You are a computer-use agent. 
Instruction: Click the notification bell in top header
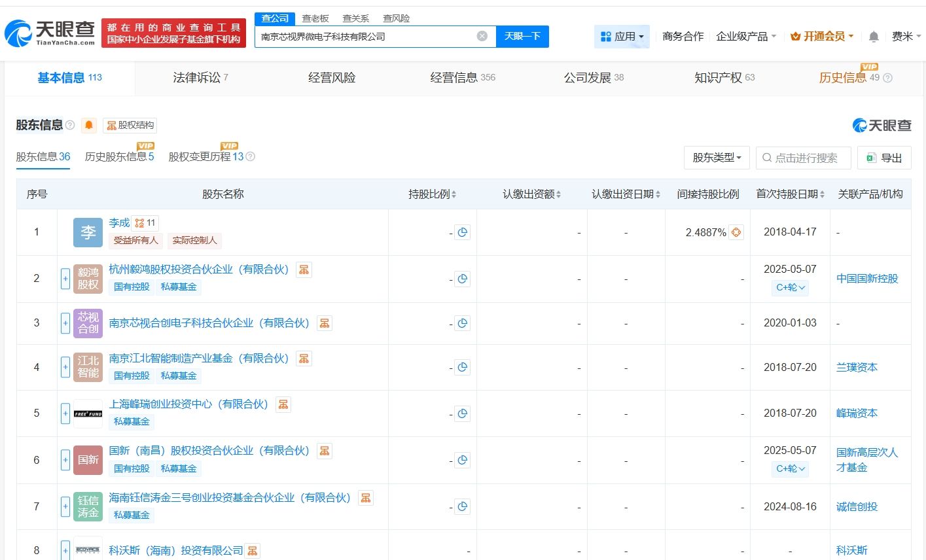[x=874, y=37]
